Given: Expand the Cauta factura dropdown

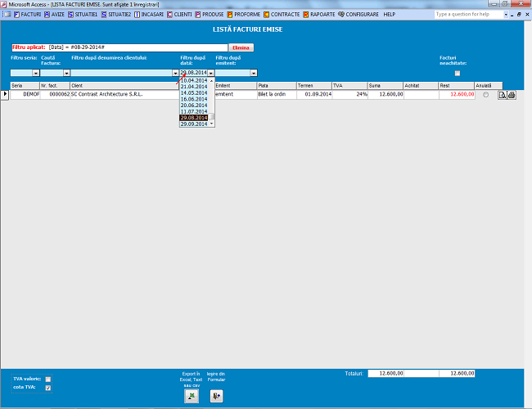Looking at the screenshot, I should (x=66, y=73).
